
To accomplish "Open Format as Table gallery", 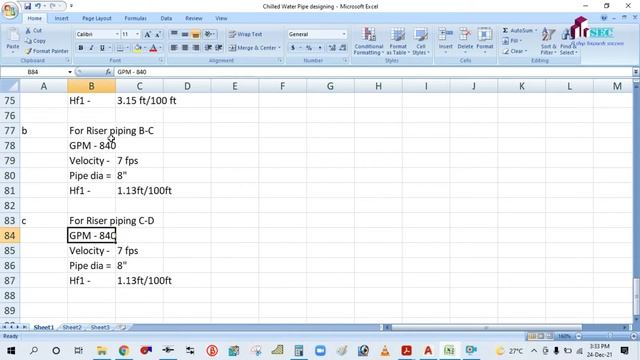I will [398, 41].
